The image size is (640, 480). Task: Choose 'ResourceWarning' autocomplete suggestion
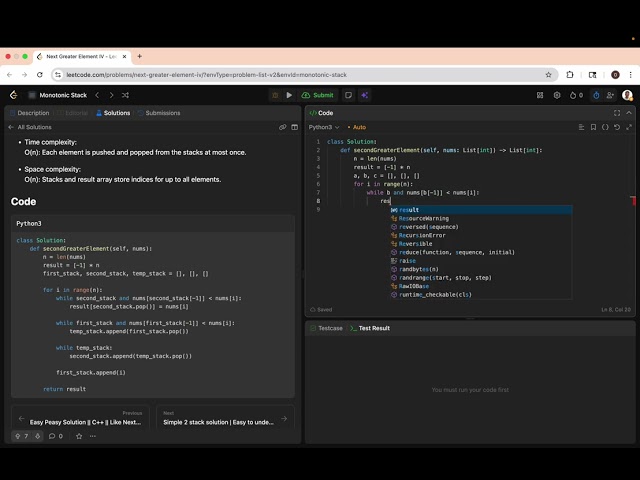tap(481, 218)
